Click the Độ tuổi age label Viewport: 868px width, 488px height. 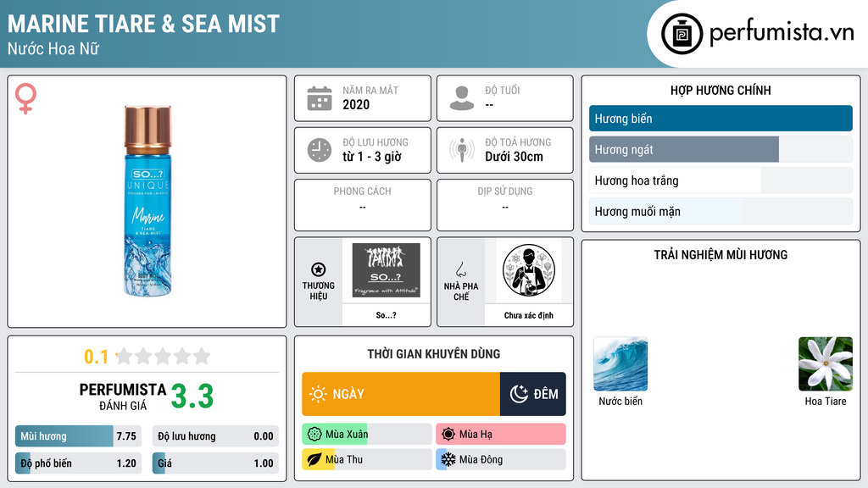503,90
